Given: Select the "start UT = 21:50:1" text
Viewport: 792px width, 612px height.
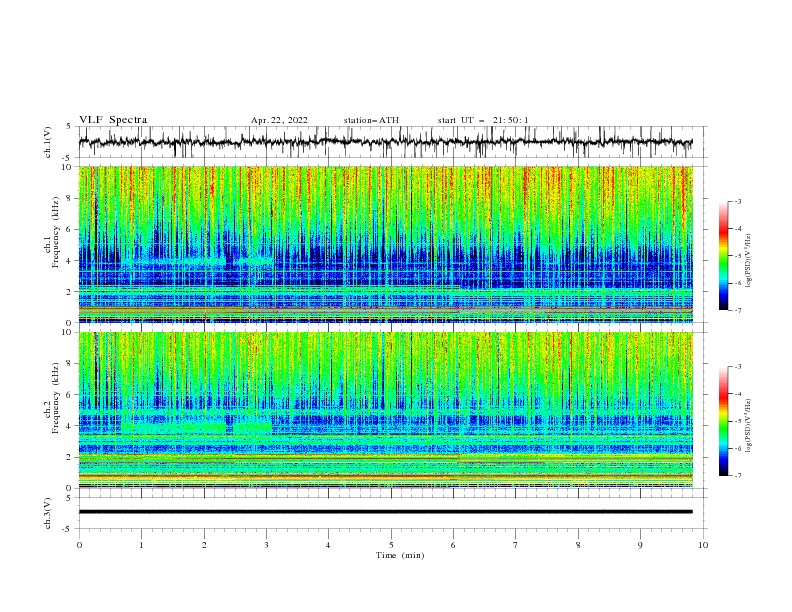Looking at the screenshot, I should click(x=483, y=120).
